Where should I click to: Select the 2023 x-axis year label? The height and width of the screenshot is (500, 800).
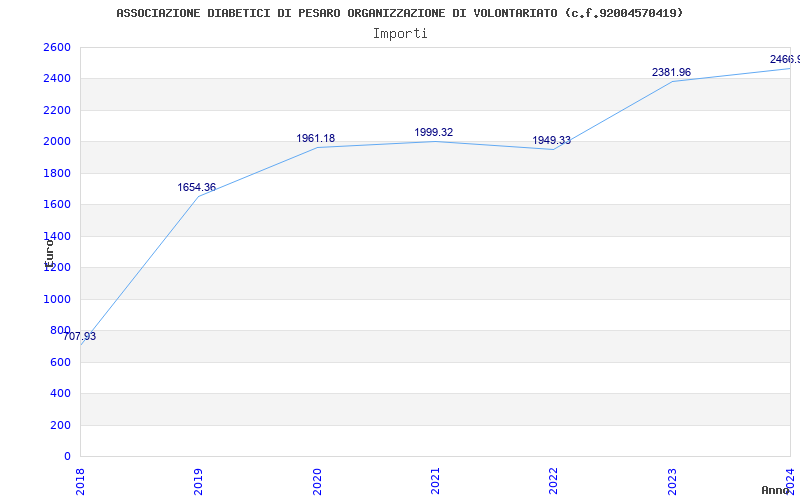click(x=672, y=480)
